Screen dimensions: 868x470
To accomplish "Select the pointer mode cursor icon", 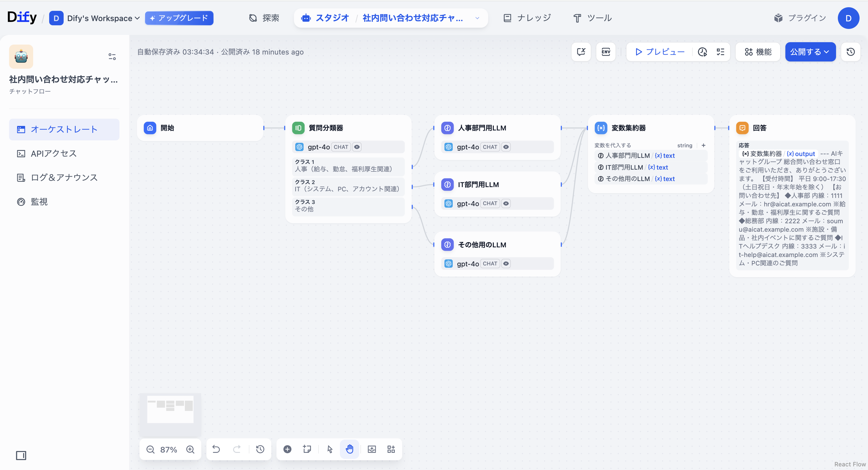I will click(x=330, y=449).
